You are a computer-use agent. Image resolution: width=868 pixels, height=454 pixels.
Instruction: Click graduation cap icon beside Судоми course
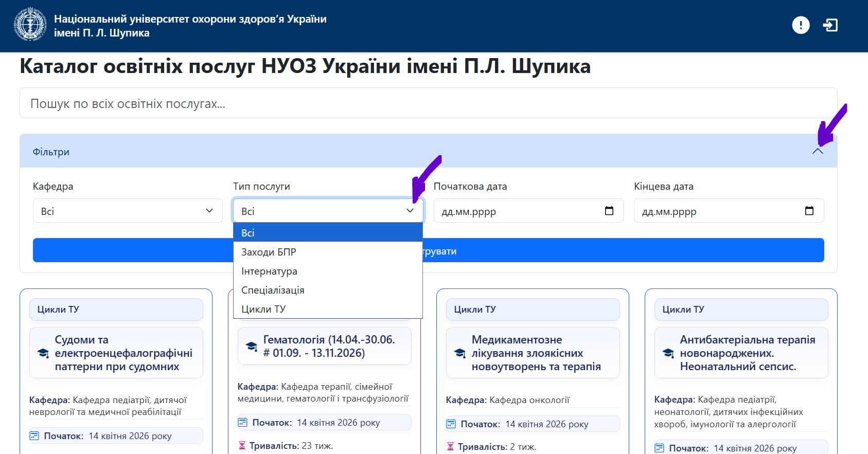43,353
